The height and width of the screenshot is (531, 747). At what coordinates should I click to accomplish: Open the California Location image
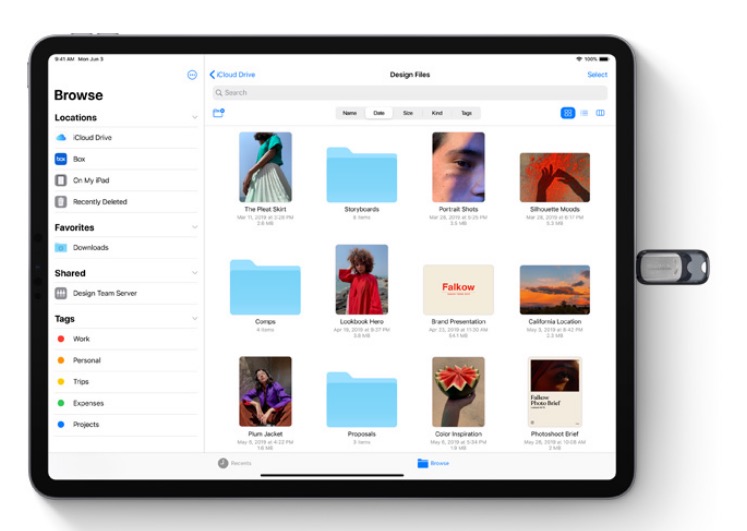(555, 290)
